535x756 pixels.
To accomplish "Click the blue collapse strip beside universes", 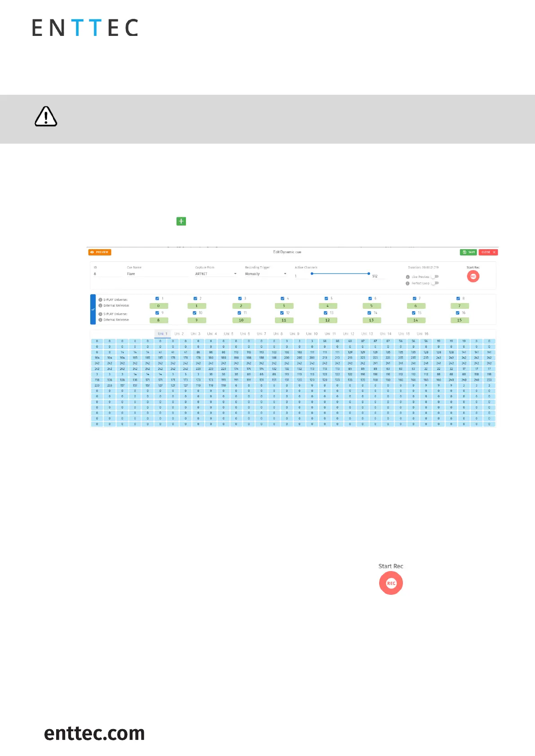I will (93, 309).
